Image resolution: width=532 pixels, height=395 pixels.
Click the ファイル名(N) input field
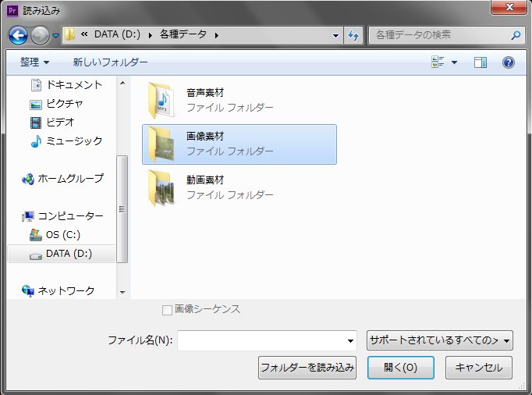click(267, 340)
